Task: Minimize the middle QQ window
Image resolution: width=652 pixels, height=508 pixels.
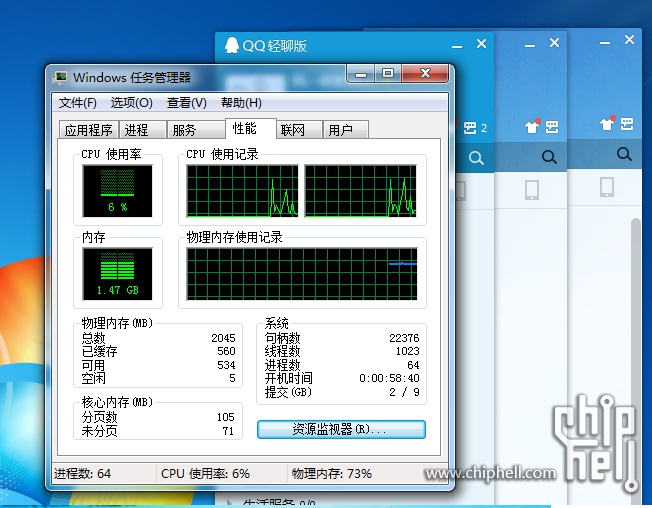Action: point(530,45)
